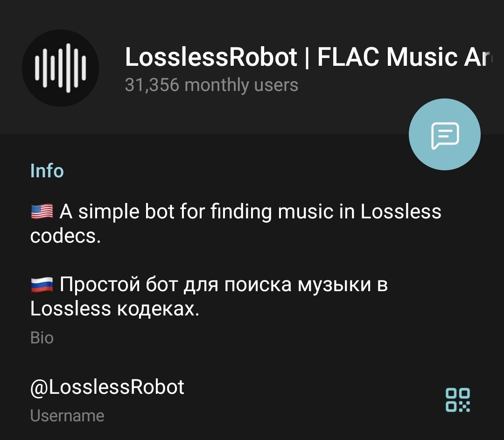Click the word "codecs." in the bio
The height and width of the screenshot is (440, 504).
(x=66, y=236)
